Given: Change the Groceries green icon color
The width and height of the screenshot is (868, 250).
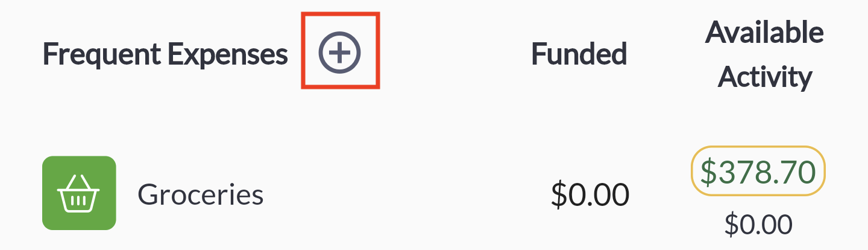Looking at the screenshot, I should (79, 193).
